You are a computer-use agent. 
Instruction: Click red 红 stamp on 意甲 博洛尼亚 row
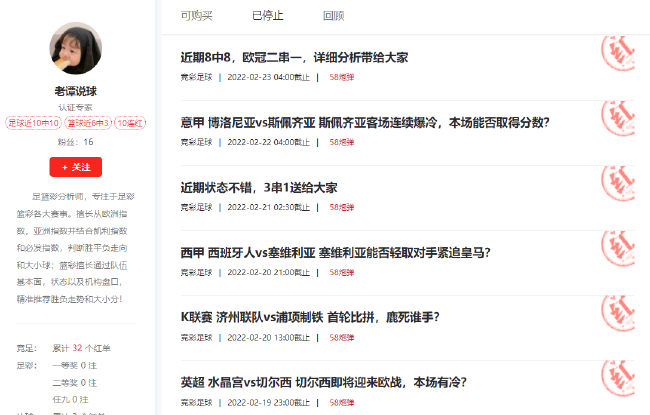[618, 118]
